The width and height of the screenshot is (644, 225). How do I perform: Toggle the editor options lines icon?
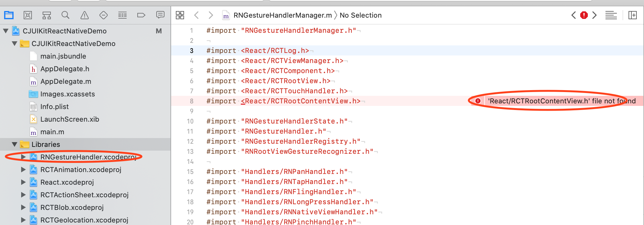(x=611, y=15)
